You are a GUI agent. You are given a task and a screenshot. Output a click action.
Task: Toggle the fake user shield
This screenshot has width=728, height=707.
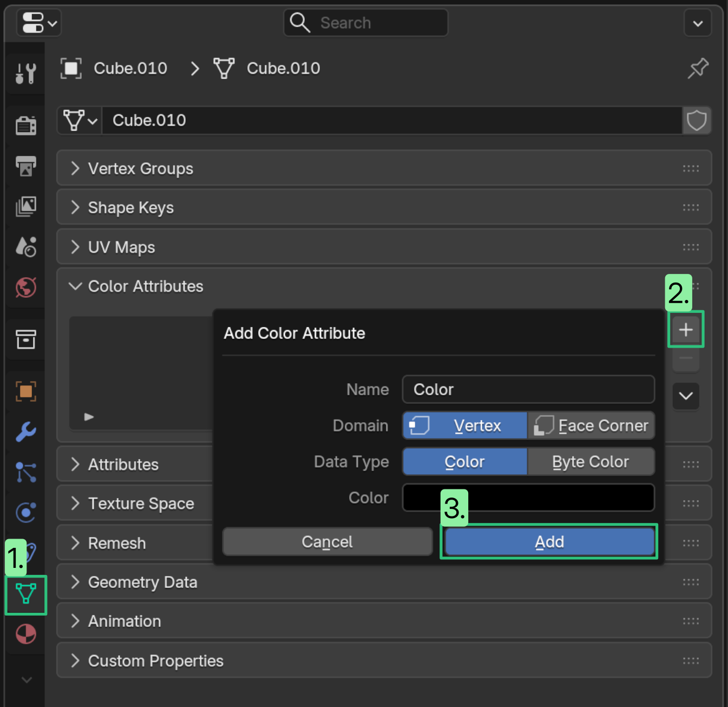[x=697, y=120]
